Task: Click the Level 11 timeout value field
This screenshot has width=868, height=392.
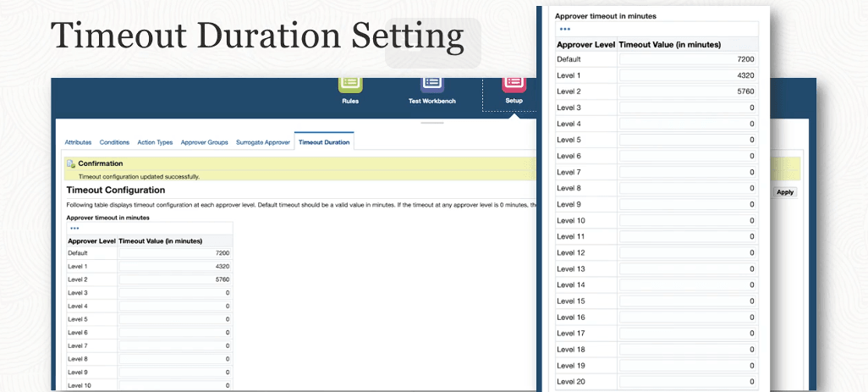Action: point(688,236)
